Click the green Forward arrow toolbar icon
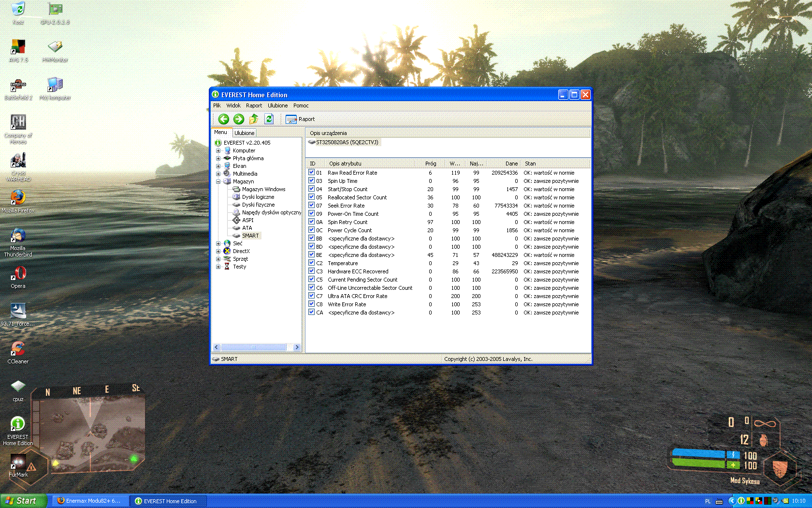The image size is (812, 508). pyautogui.click(x=239, y=119)
